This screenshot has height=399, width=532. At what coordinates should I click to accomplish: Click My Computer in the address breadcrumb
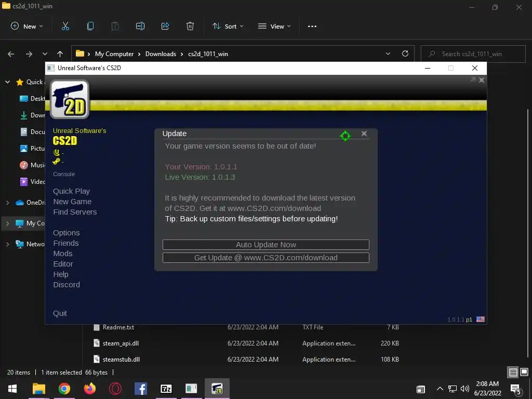[x=114, y=54]
